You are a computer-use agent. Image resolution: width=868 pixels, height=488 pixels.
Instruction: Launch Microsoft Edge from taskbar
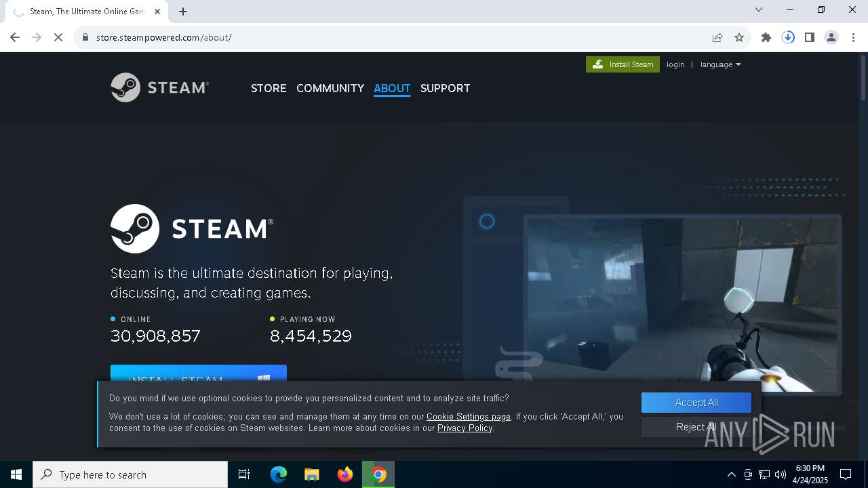[279, 474]
